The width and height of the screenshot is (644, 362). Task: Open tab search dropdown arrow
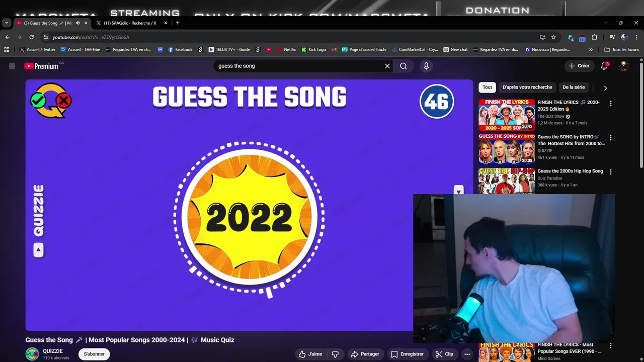click(x=7, y=23)
